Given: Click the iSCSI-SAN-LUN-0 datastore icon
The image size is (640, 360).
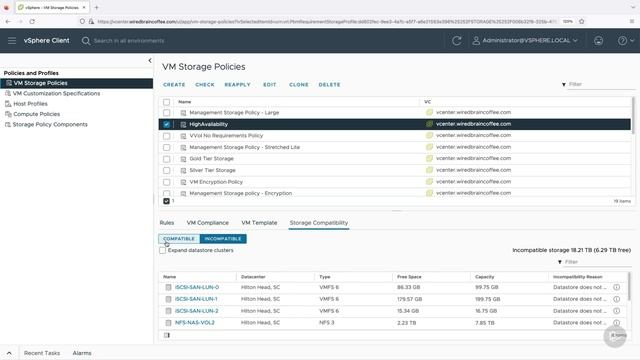Looking at the screenshot, I should (x=168, y=287).
